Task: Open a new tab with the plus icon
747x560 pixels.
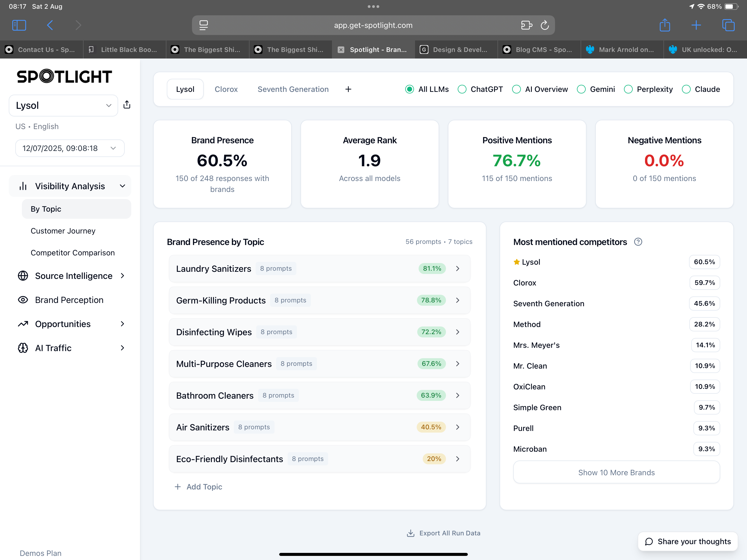Action: point(696,25)
